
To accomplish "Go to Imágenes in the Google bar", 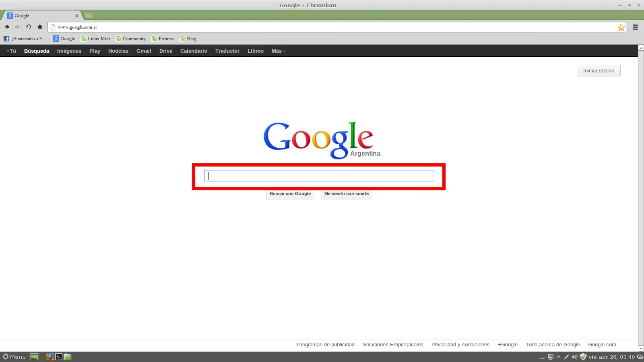I will point(69,51).
